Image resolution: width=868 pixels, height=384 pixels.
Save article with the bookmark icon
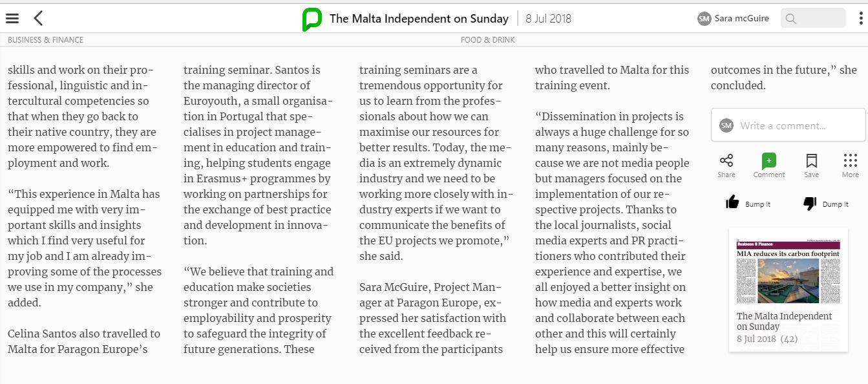point(812,165)
